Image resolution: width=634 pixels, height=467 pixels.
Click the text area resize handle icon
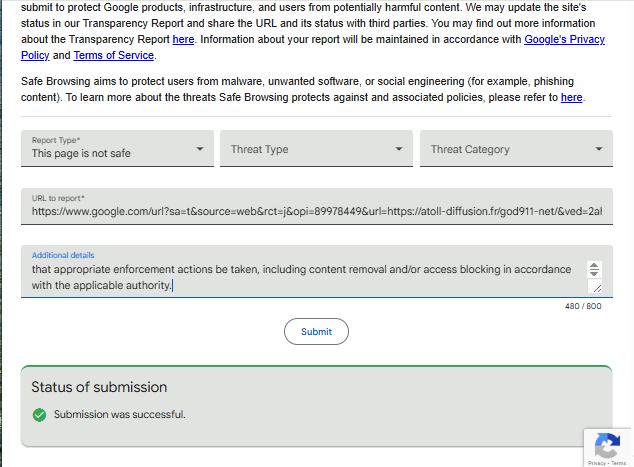[597, 288]
